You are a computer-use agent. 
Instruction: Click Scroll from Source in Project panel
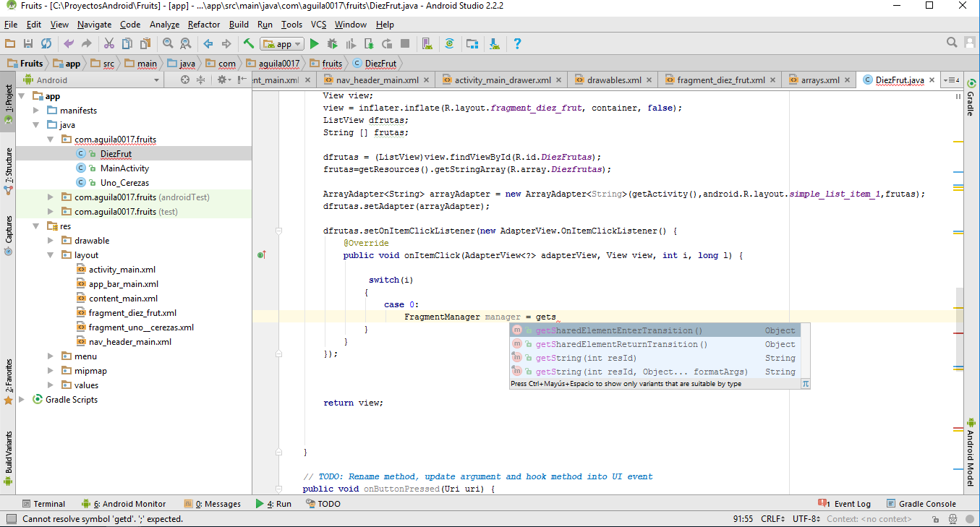click(185, 80)
